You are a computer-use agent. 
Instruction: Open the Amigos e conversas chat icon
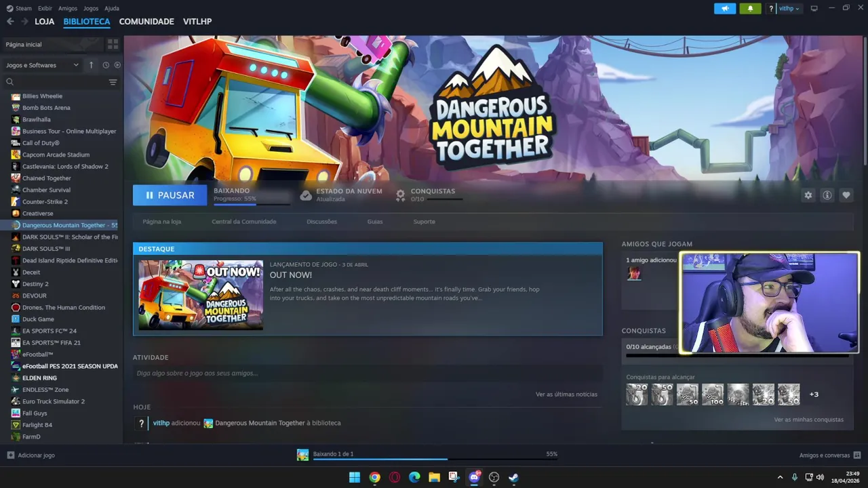[857, 455]
